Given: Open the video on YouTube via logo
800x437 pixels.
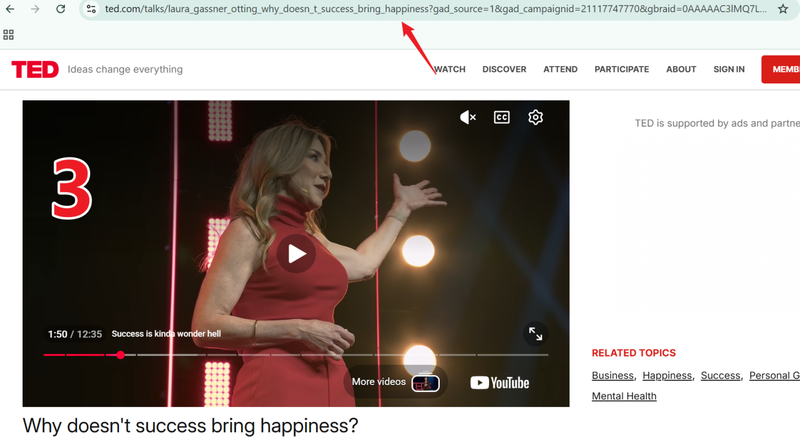Looking at the screenshot, I should [x=499, y=382].
